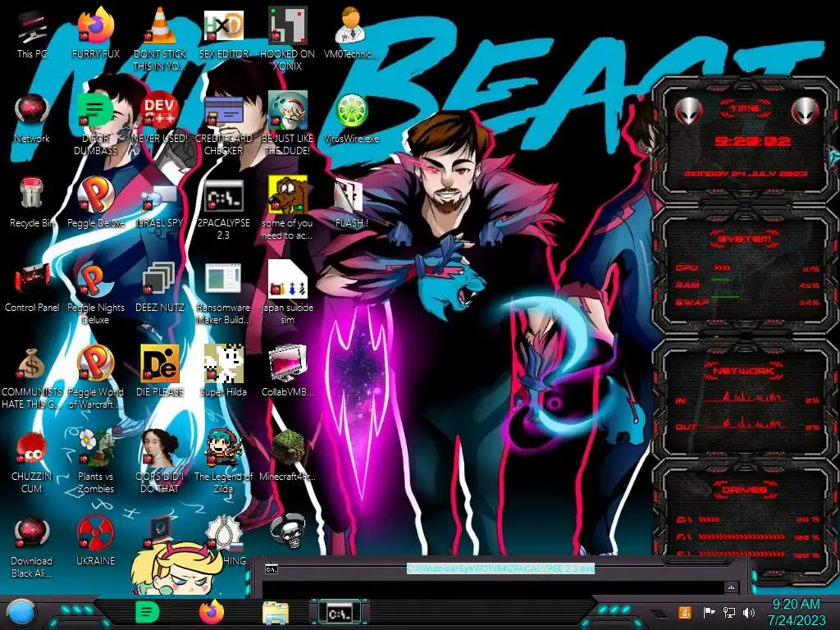Click the console window scroll-up arrow
Screen dimensions: 840x630
[731, 587]
